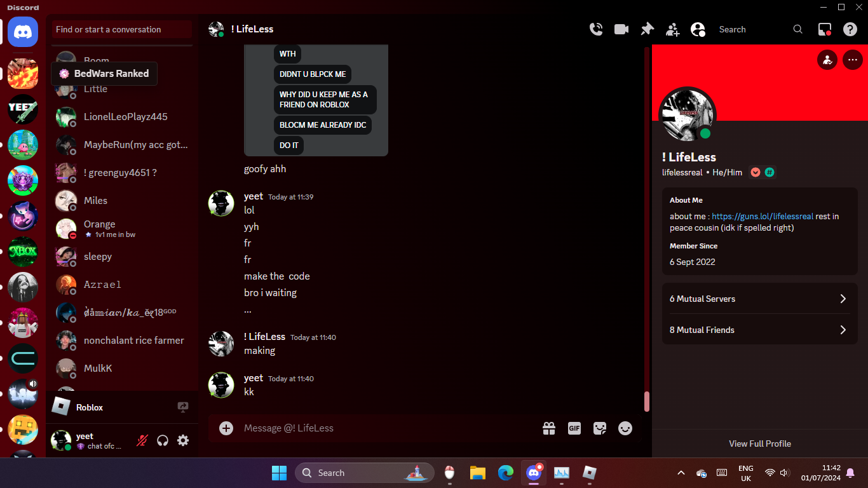Click Find or start a conversation
Screen dimensions: 868x488
(x=122, y=29)
